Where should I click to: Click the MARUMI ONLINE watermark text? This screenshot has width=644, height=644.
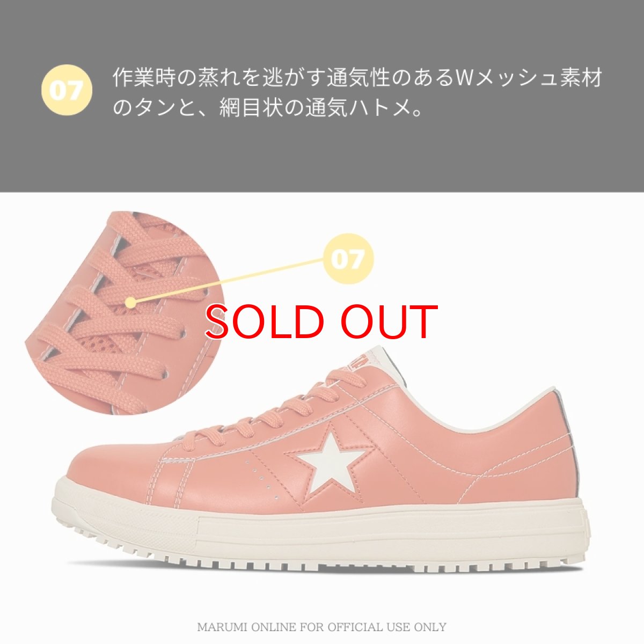point(321,627)
